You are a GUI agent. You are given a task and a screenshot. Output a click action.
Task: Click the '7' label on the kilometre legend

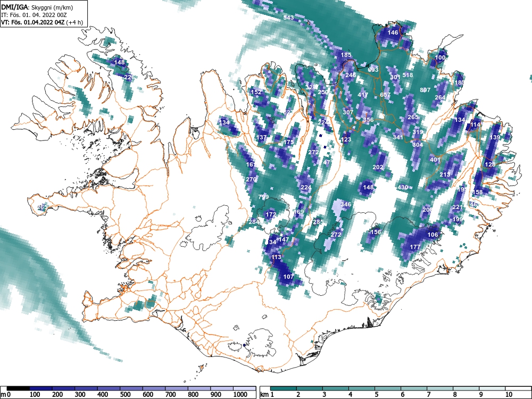click(x=428, y=395)
